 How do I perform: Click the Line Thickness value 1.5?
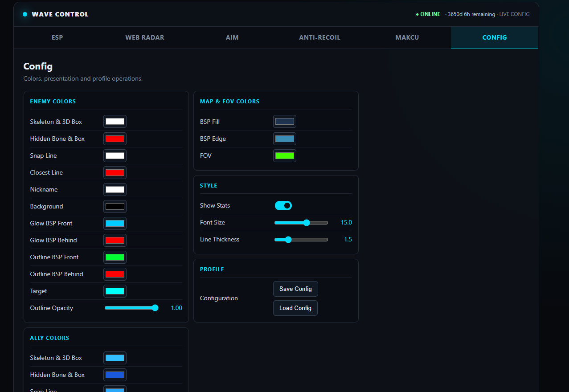(348, 239)
